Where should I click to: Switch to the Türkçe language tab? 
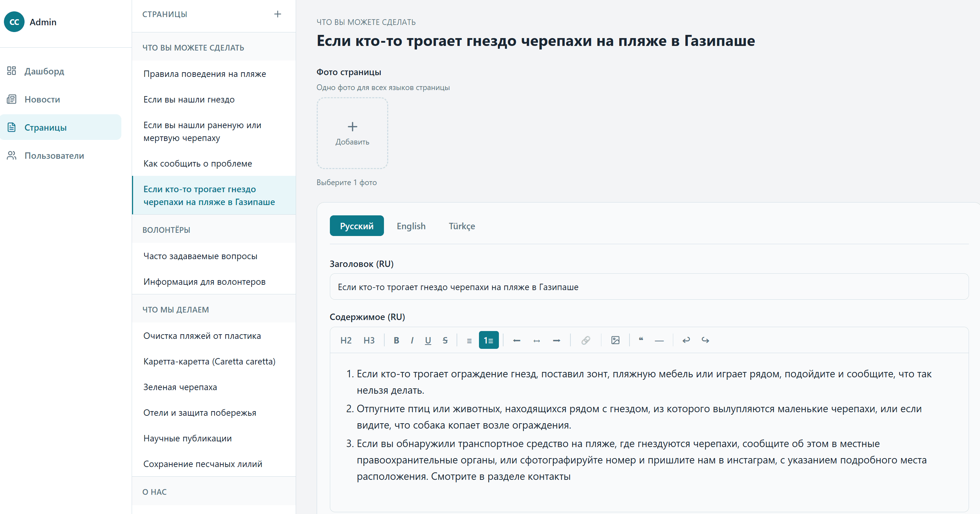(x=462, y=226)
